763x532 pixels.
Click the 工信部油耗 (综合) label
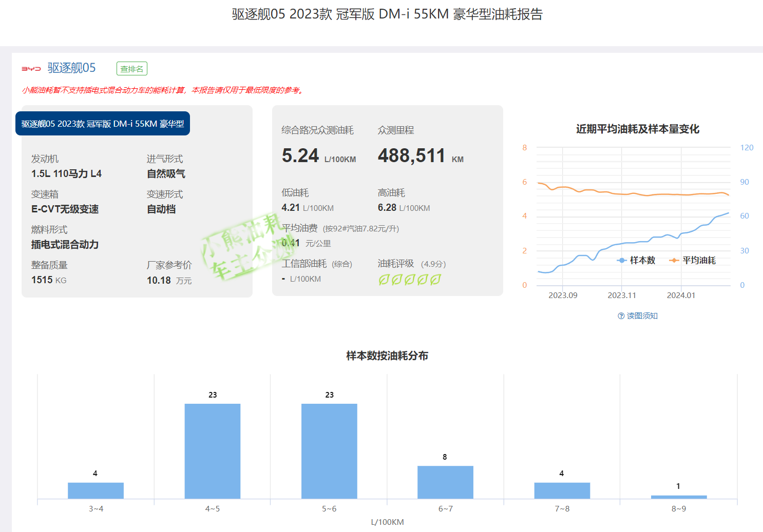pos(317,264)
